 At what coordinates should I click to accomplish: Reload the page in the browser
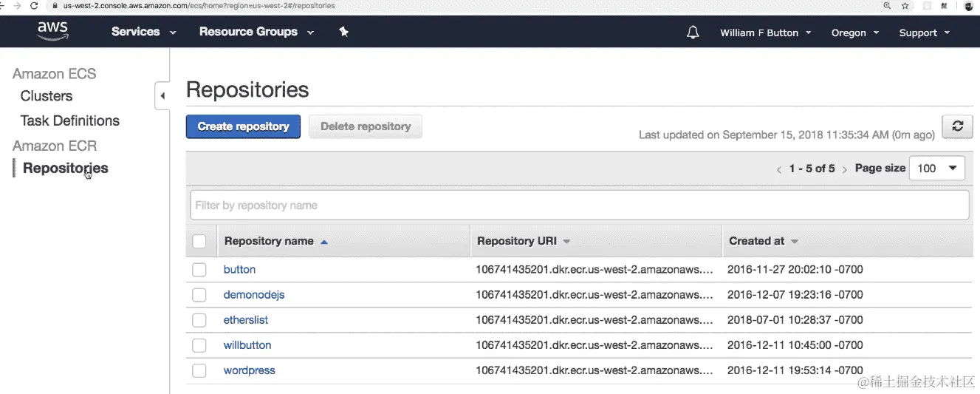[x=34, y=5]
